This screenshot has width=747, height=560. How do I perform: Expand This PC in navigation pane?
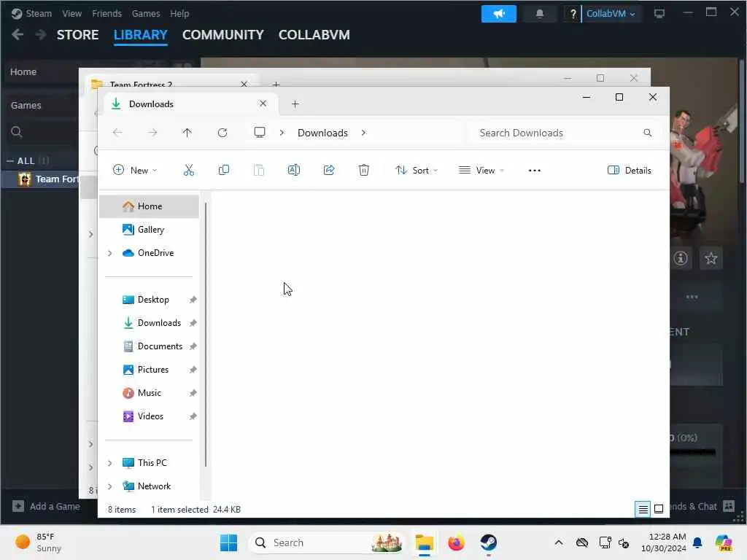[x=110, y=463]
